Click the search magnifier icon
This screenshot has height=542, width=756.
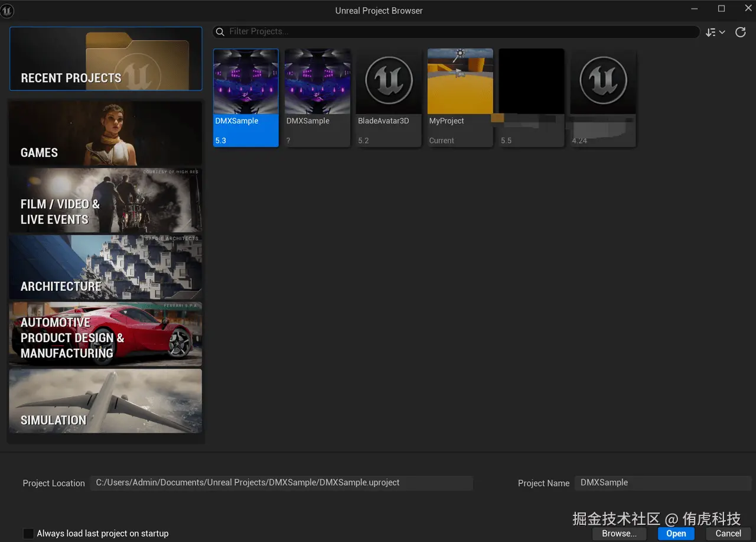pyautogui.click(x=220, y=31)
